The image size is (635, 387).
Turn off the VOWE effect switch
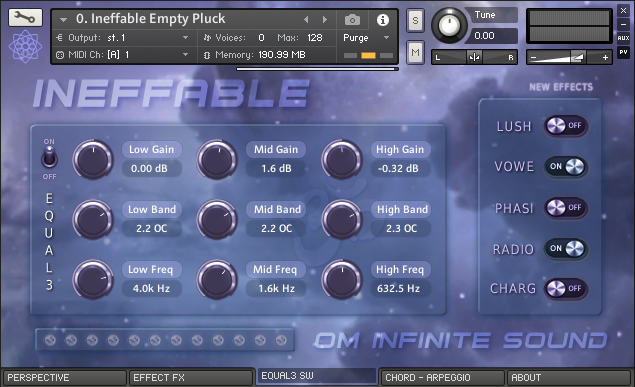click(x=565, y=166)
